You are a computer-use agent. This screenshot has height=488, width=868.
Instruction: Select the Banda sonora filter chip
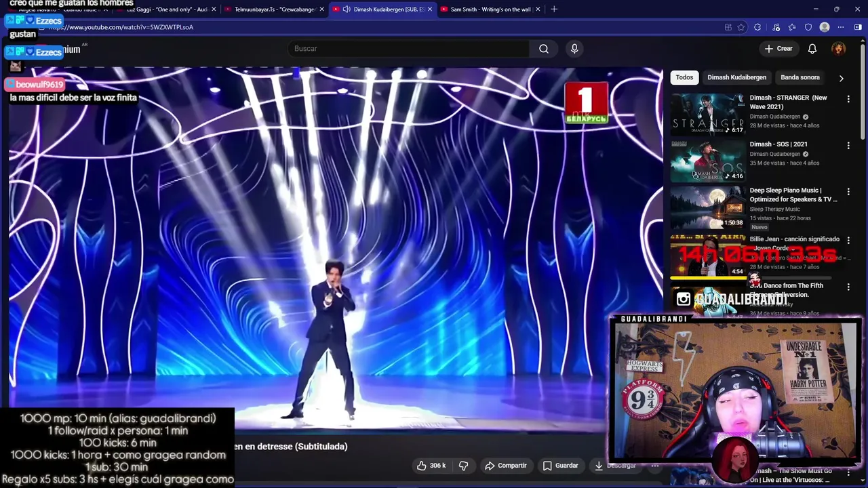[x=800, y=77]
